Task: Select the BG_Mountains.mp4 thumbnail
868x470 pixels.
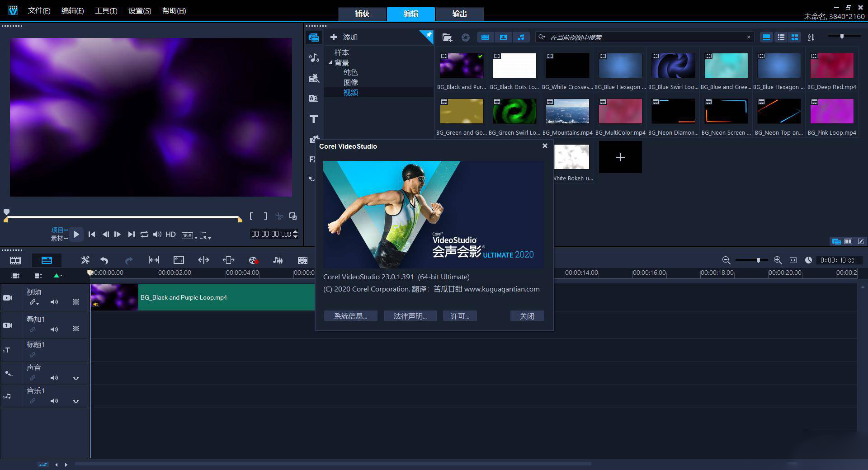Action: click(567, 111)
